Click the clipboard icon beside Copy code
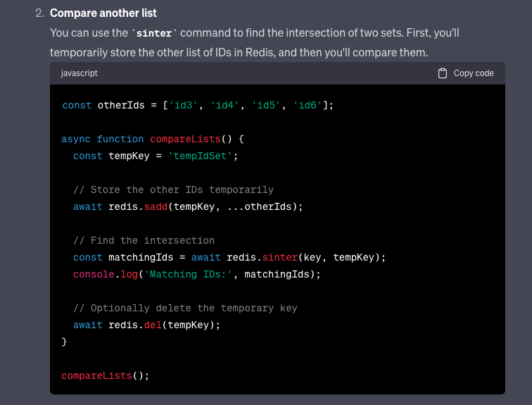532x405 pixels. pyautogui.click(x=442, y=73)
